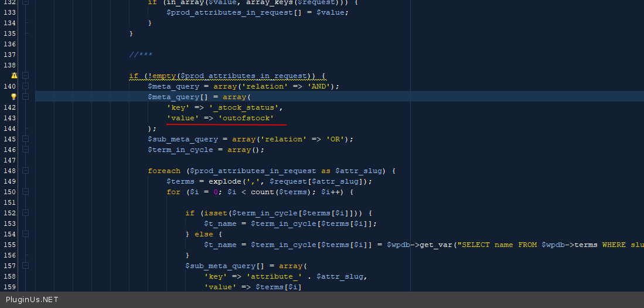Click line number 148 in the gutter
Image resolution: width=644 pixels, height=308 pixels.
[9, 171]
